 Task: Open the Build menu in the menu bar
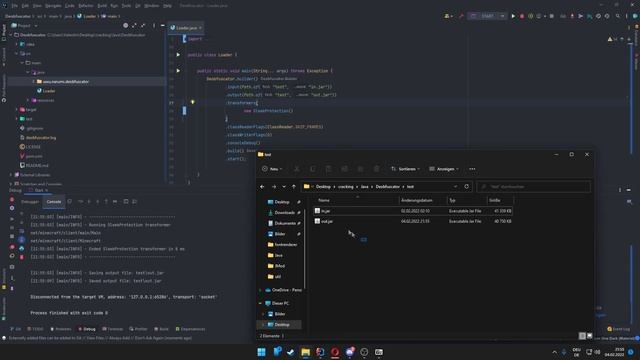click(102, 6)
